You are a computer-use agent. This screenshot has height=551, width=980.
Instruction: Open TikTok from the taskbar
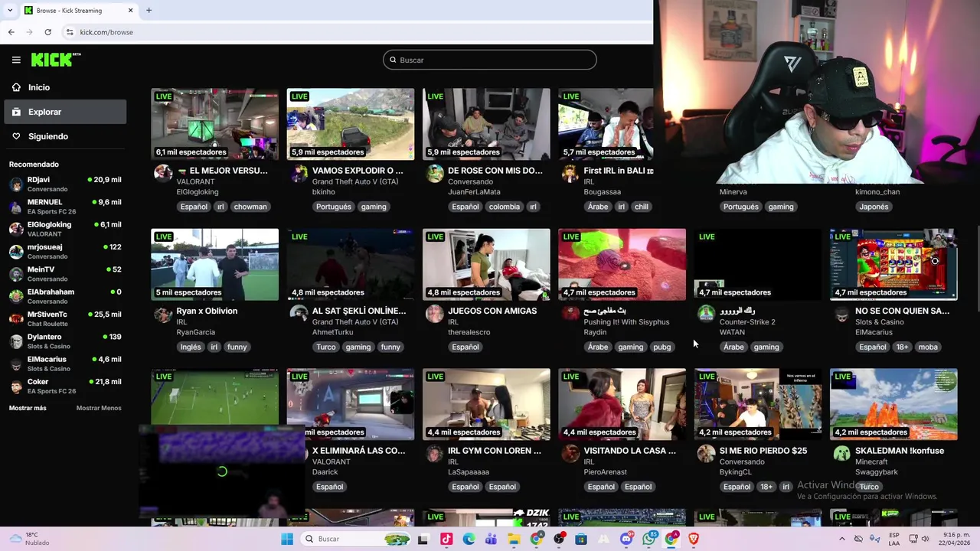point(446,539)
